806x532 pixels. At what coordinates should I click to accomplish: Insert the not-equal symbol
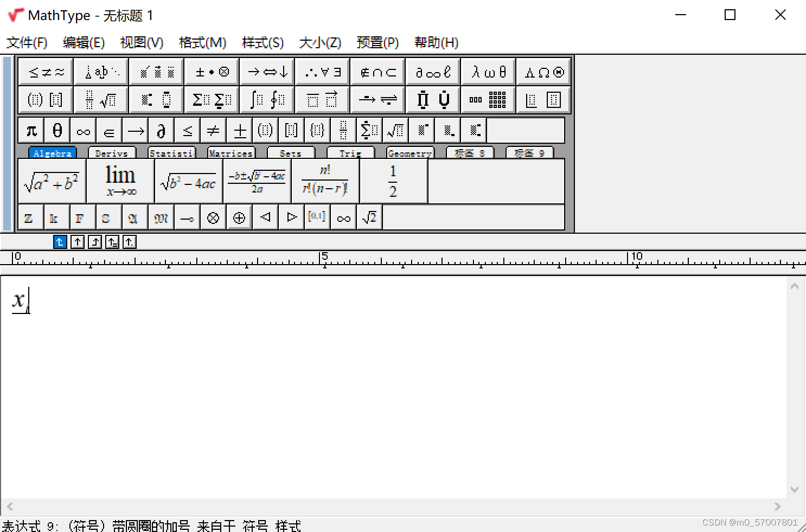tap(214, 130)
